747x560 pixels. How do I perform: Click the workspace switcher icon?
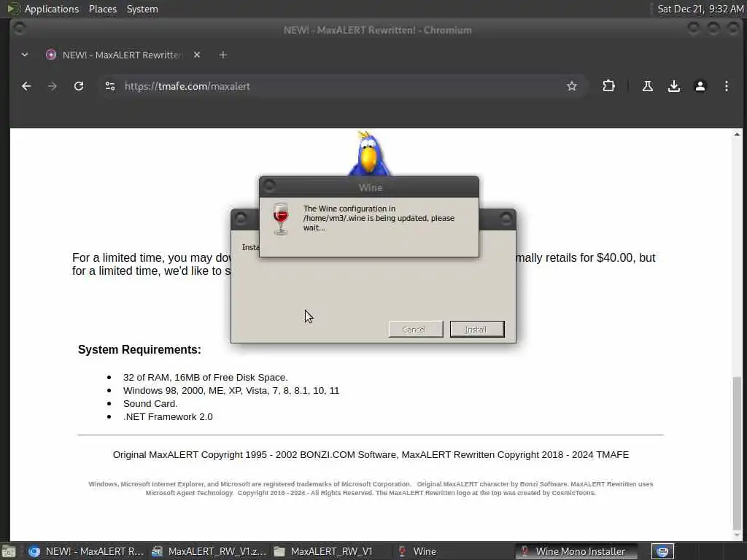coord(662,551)
